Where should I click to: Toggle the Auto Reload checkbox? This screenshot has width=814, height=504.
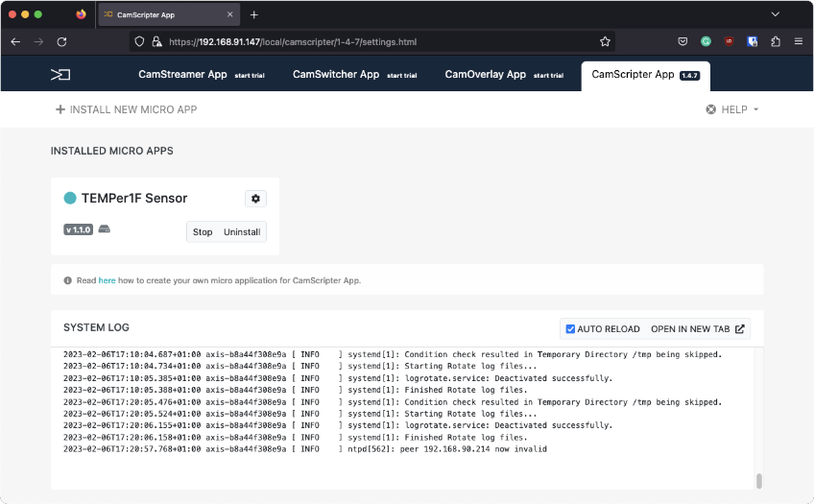[570, 329]
